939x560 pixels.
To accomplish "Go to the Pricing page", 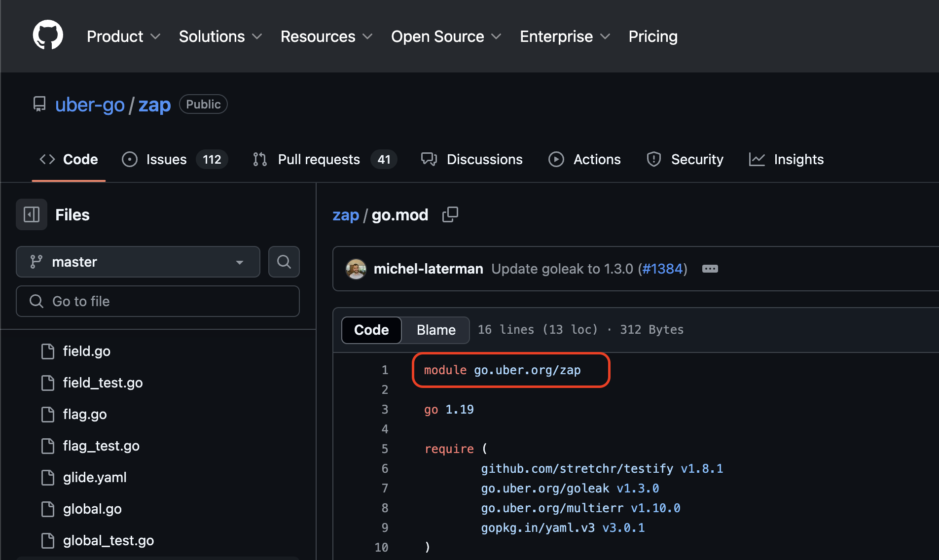I will click(x=653, y=36).
